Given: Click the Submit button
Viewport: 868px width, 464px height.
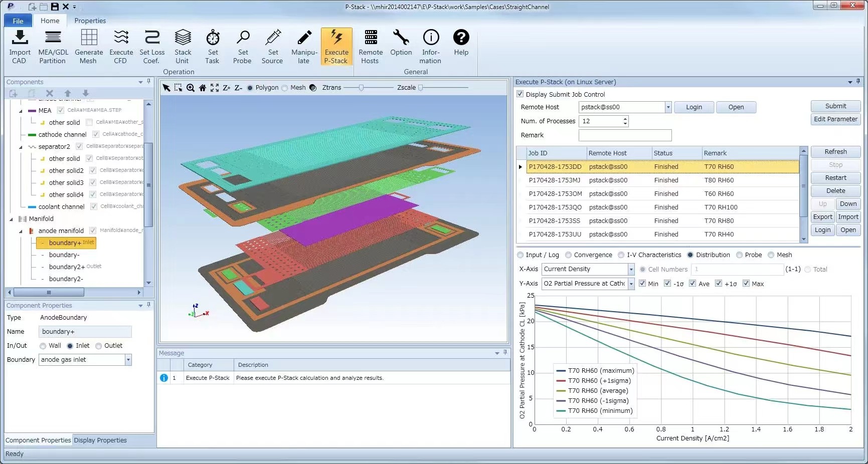Looking at the screenshot, I should click(835, 106).
